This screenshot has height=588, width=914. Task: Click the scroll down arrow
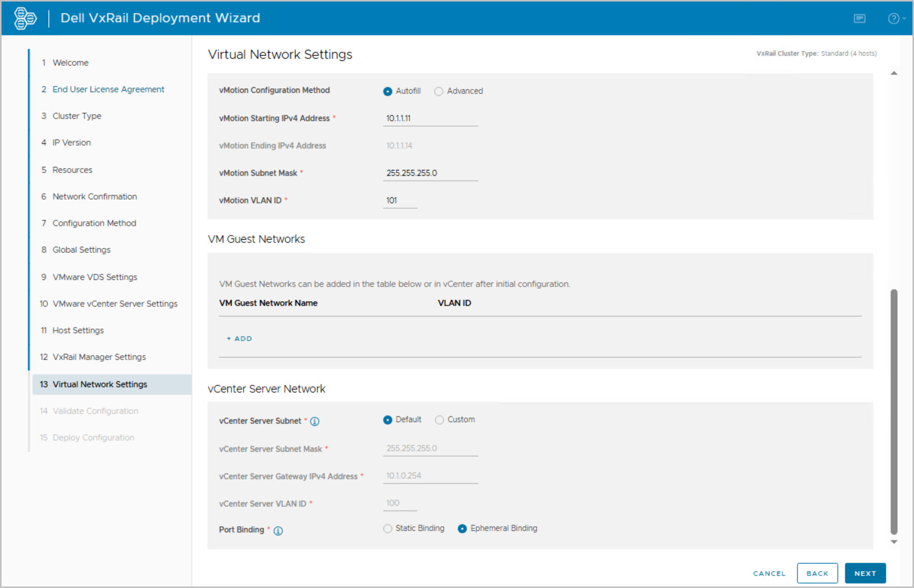point(894,542)
